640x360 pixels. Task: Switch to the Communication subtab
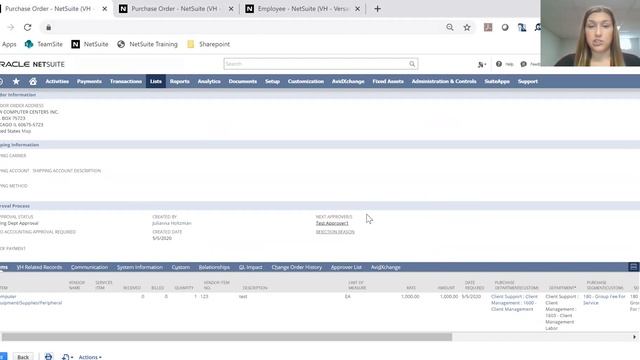pos(89,267)
